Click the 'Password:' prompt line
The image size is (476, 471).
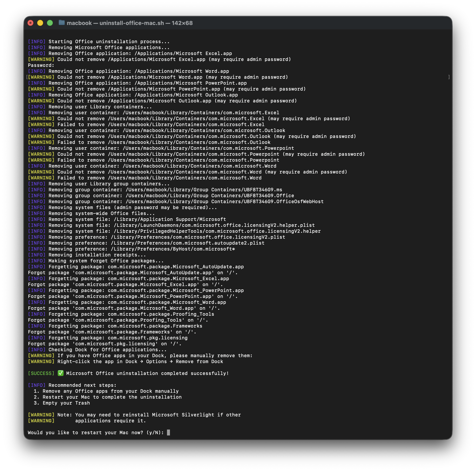click(41, 65)
